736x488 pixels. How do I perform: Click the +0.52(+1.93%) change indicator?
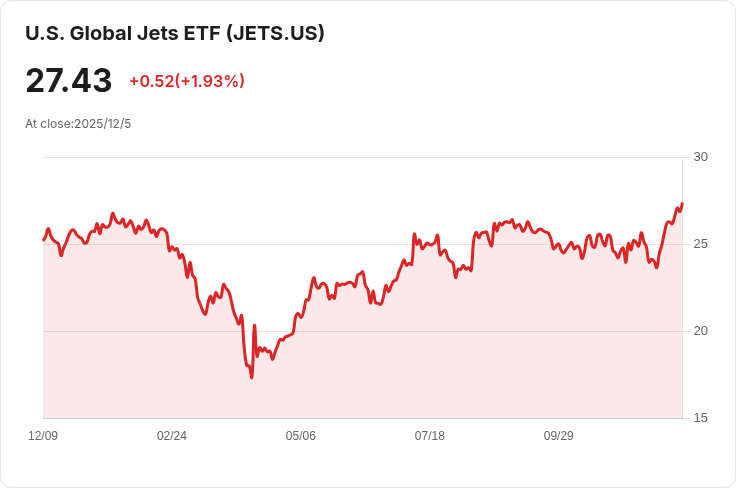(x=187, y=81)
